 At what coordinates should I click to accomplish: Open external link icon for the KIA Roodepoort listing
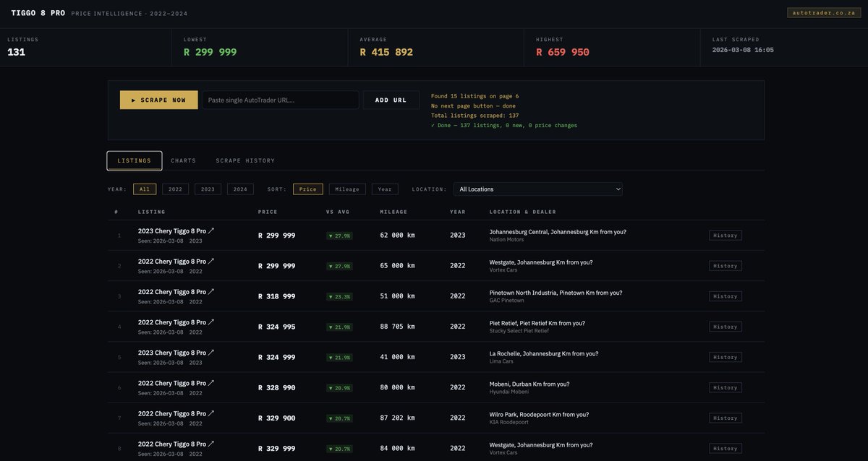click(x=211, y=413)
